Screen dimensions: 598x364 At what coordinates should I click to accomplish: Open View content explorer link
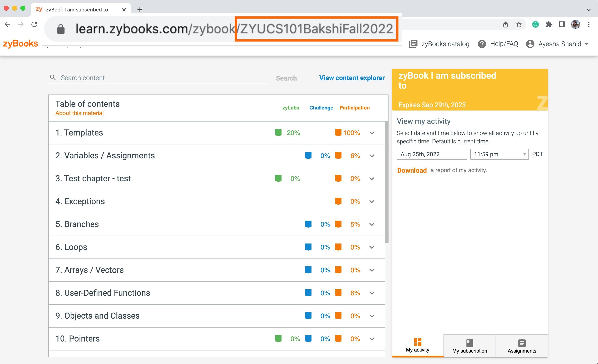pos(352,78)
